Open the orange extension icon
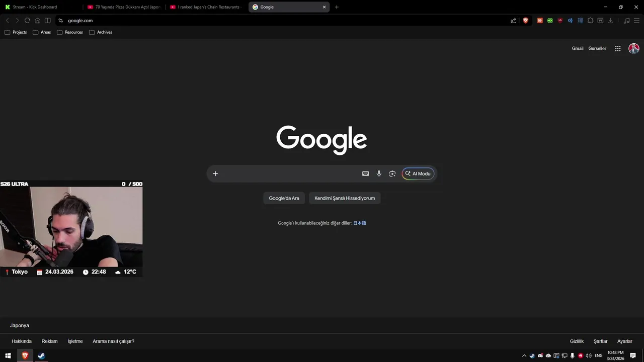The image size is (644, 362). coord(540,21)
